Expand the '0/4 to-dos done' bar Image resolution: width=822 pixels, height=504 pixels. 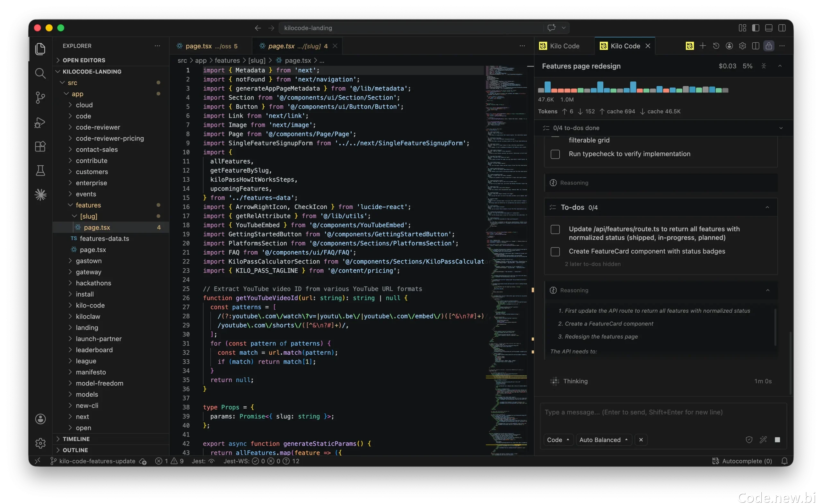[663, 128]
